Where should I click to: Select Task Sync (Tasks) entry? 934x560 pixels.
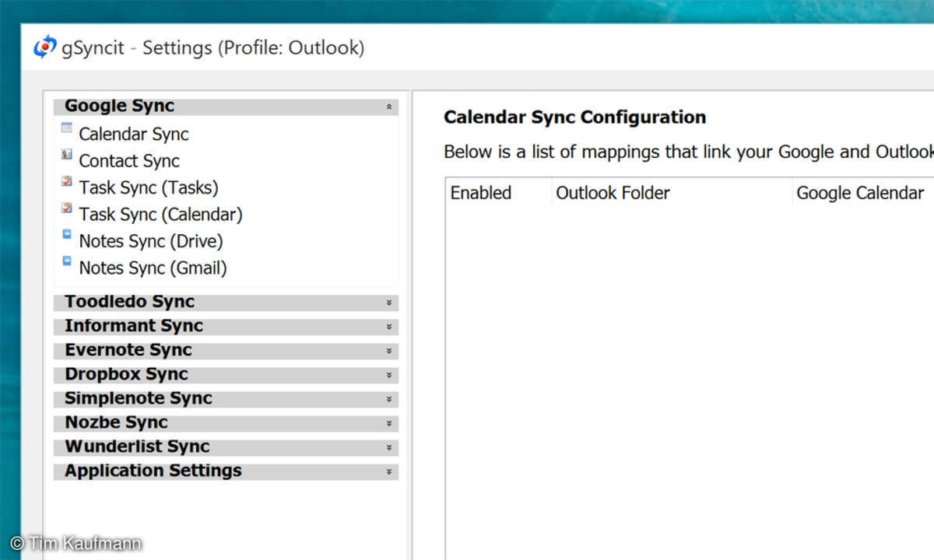149,187
